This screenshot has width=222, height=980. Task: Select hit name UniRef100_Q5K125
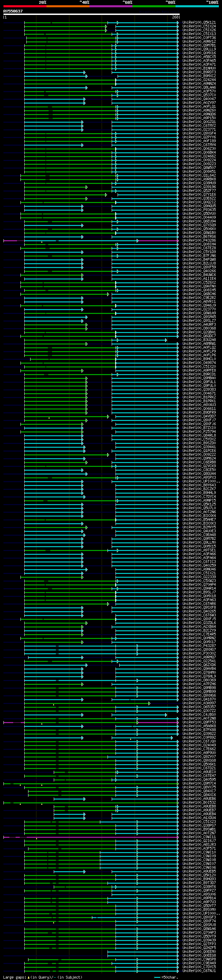pyautogui.click(x=199, y=504)
